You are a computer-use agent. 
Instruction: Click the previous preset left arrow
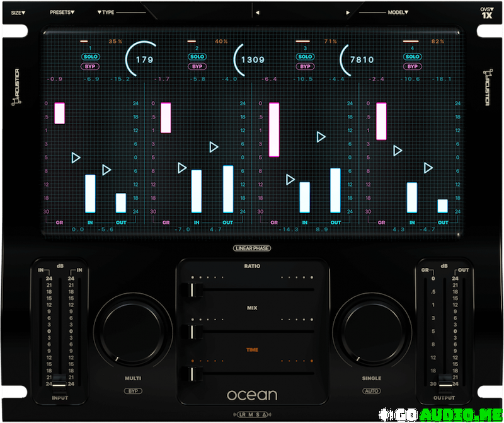[x=256, y=12]
